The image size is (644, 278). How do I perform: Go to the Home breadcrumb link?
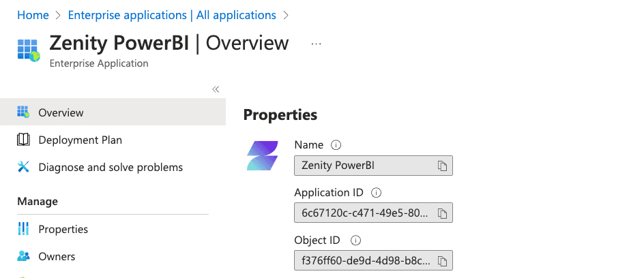pos(33,15)
